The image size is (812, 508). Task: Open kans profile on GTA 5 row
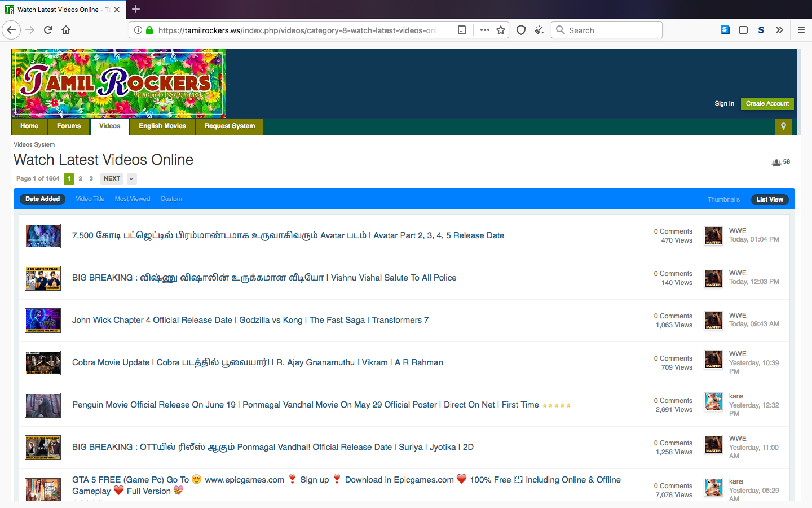click(736, 481)
